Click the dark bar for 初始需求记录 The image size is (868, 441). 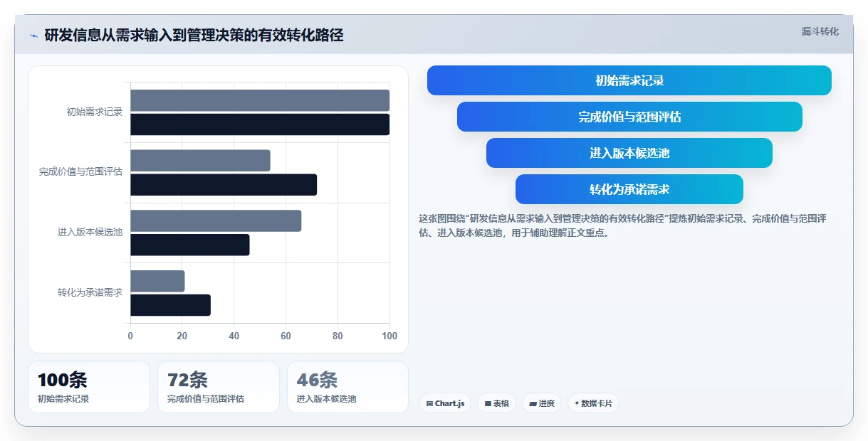(x=260, y=124)
